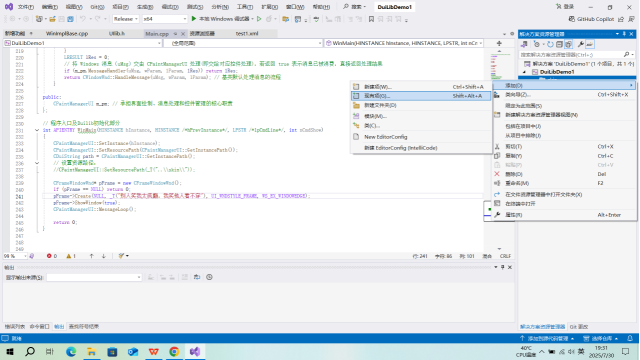Close the Main.cpp tab
Screen dimensions: 640x360
pos(183,34)
